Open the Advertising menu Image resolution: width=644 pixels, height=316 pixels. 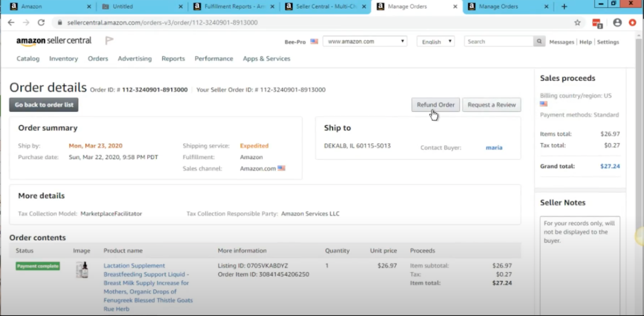point(135,58)
